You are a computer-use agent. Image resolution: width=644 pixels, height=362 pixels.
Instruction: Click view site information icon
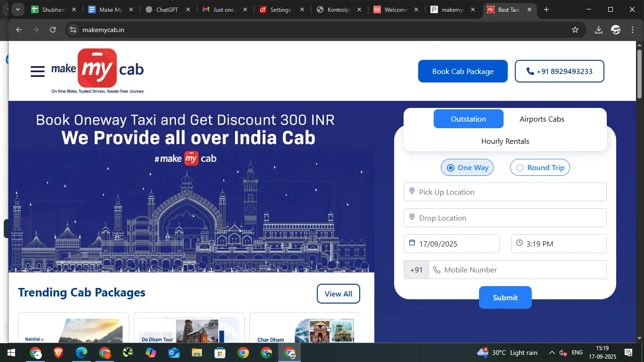(x=73, y=30)
